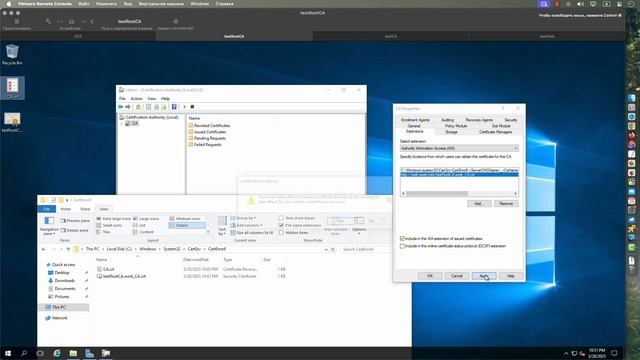Open the Windows Start menu
Viewport: 640px width, 360px height.
[x=8, y=353]
